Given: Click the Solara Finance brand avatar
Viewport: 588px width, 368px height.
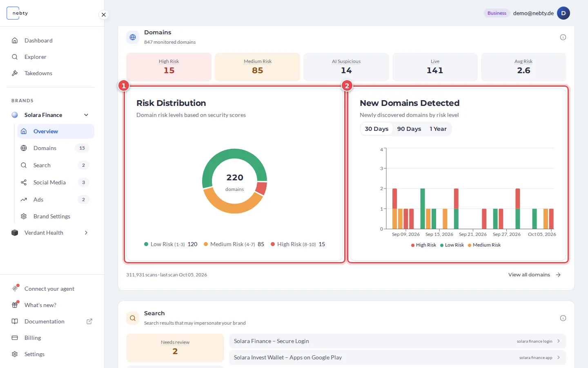Looking at the screenshot, I should click(x=15, y=115).
